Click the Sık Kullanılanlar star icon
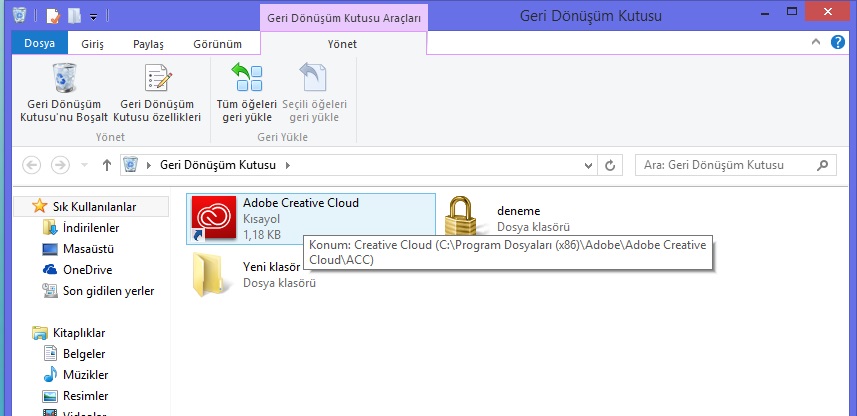Image resolution: width=857 pixels, height=416 pixels. [x=39, y=206]
